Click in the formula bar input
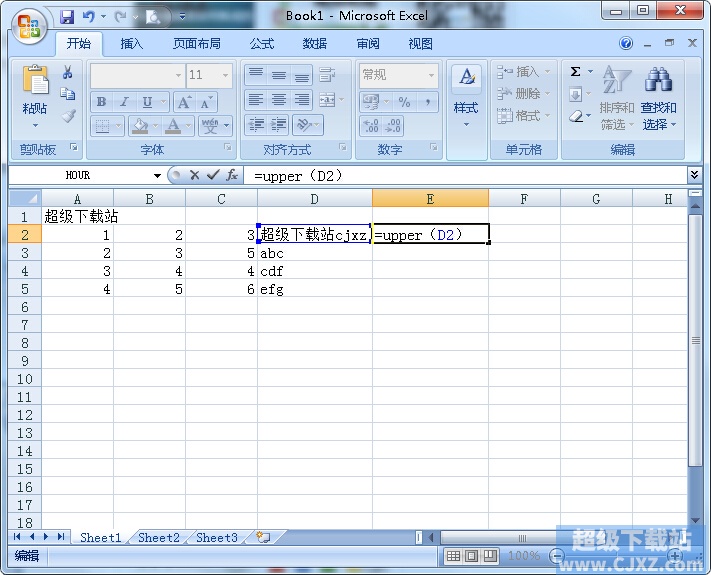This screenshot has height=575, width=711. tap(465, 175)
